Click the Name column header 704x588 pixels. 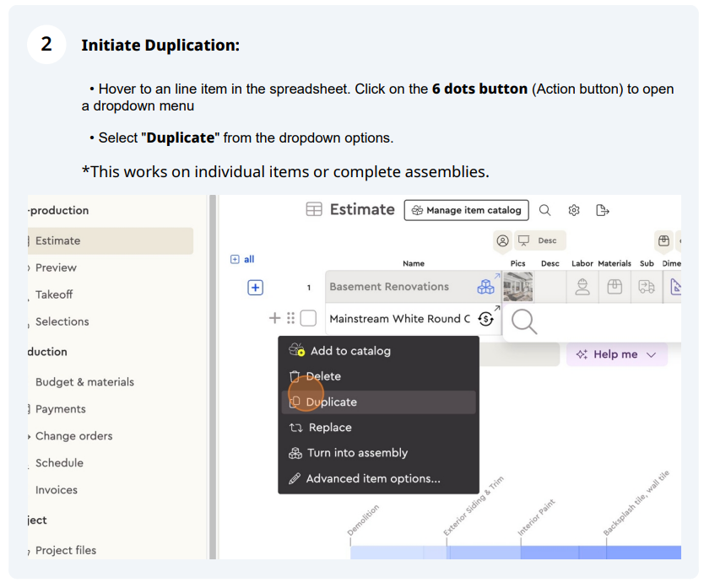[x=413, y=263]
